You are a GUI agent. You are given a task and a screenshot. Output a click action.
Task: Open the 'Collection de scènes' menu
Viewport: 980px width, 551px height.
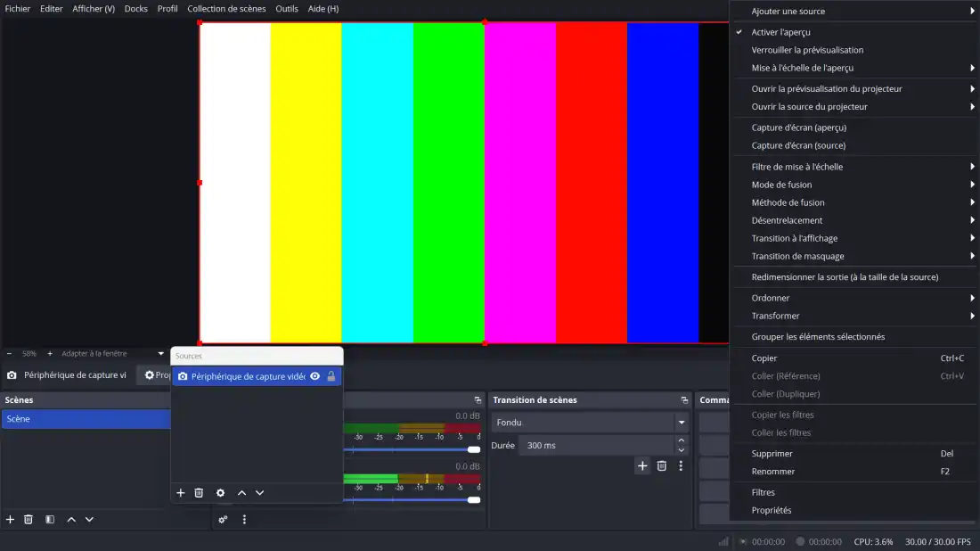pos(226,9)
